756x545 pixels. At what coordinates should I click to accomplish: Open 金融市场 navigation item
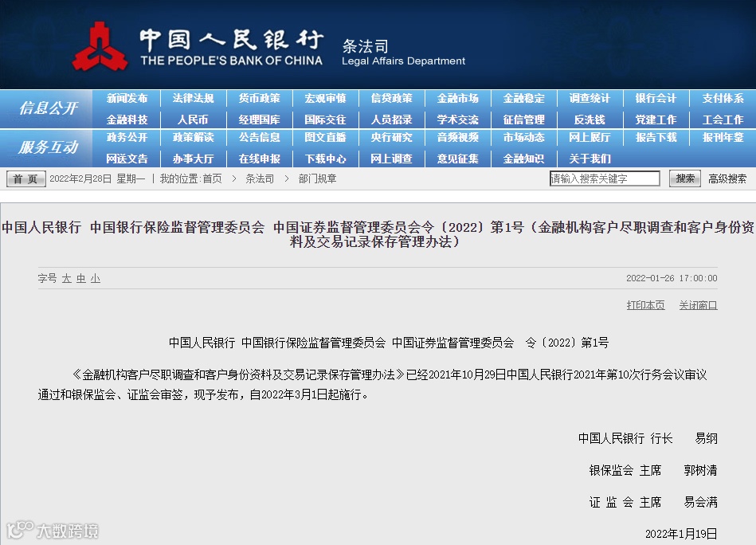457,98
